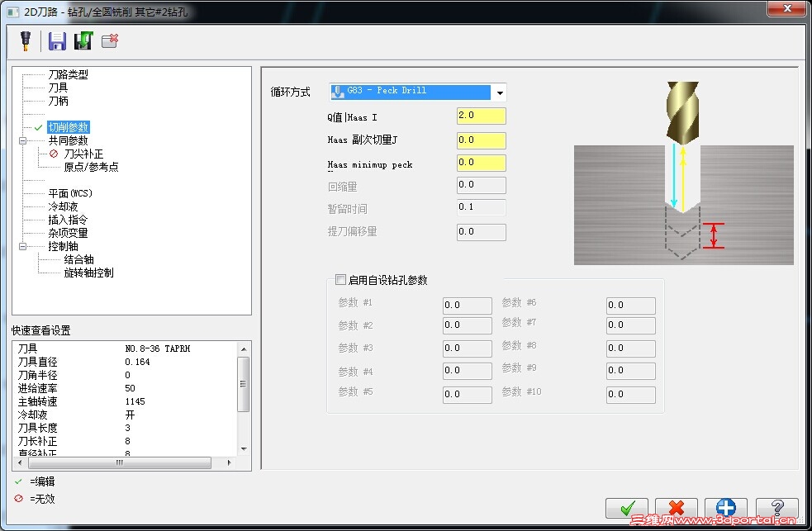Select 刀尖补正 tree item
This screenshot has width=812, height=531.
(83, 154)
